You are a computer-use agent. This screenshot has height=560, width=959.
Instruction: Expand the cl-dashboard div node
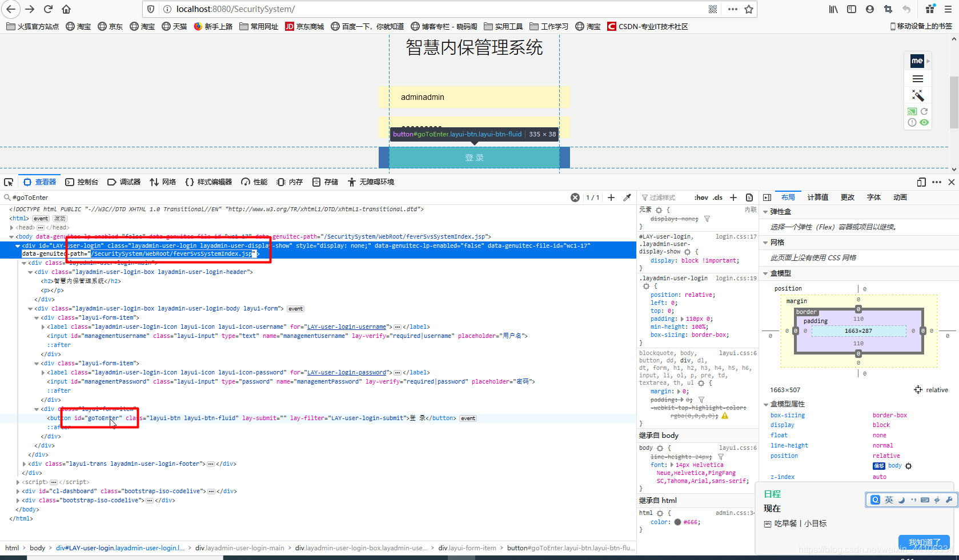point(18,491)
